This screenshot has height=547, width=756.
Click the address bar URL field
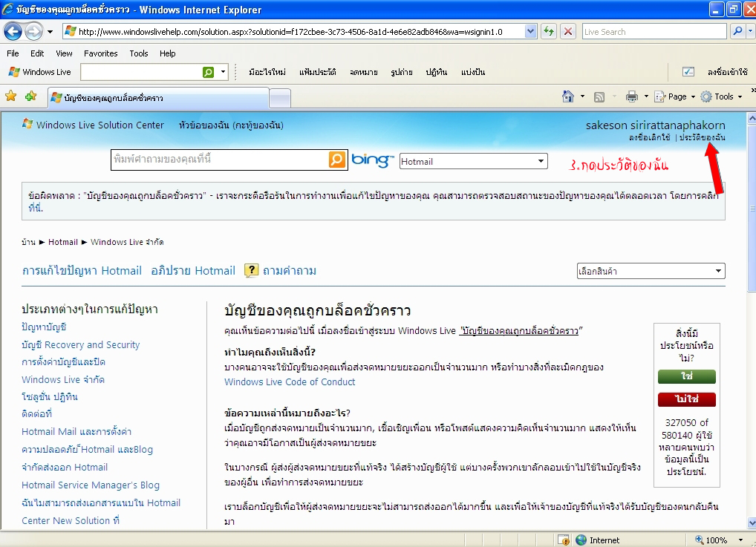click(x=293, y=32)
